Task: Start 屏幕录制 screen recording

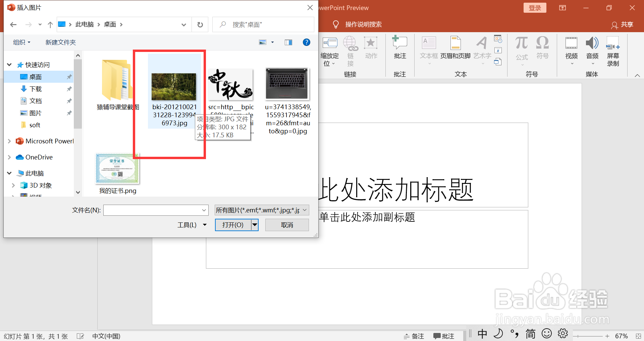Action: coord(613,51)
